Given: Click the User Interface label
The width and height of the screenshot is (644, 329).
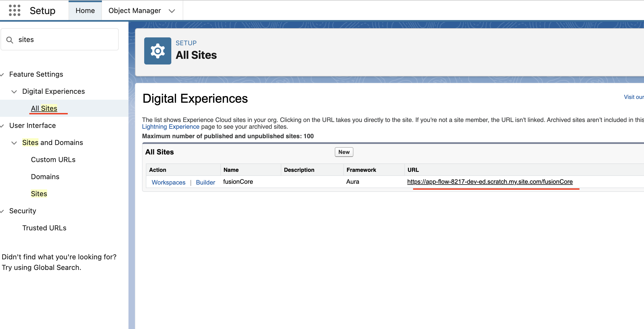Looking at the screenshot, I should [33, 125].
